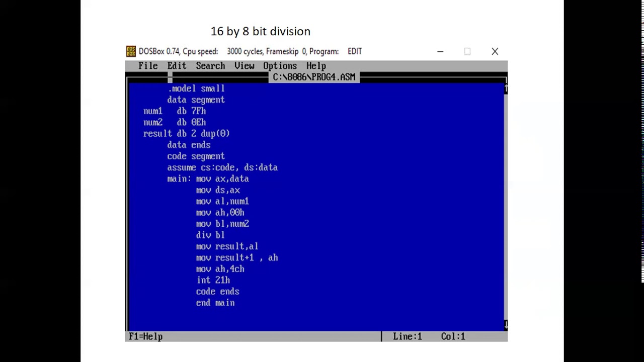Open the View menu

(x=244, y=66)
